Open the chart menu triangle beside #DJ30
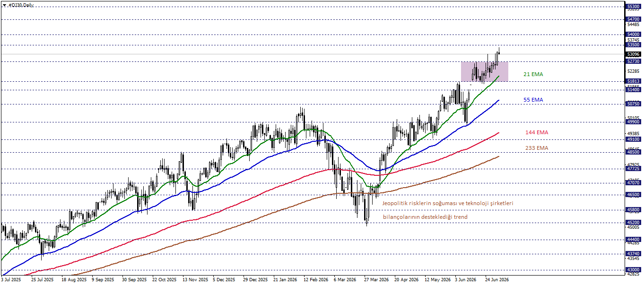Screen dimensions: 644x285 4,5
